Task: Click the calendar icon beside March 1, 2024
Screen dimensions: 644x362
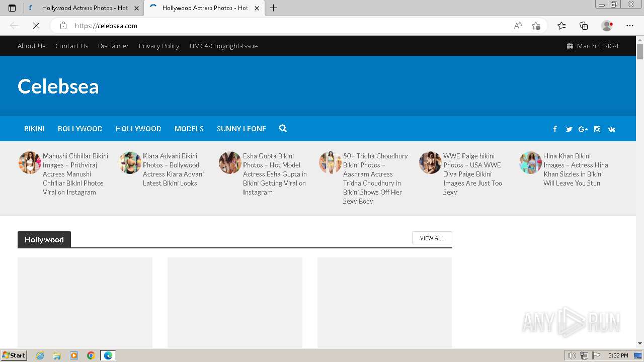Action: 570,46
